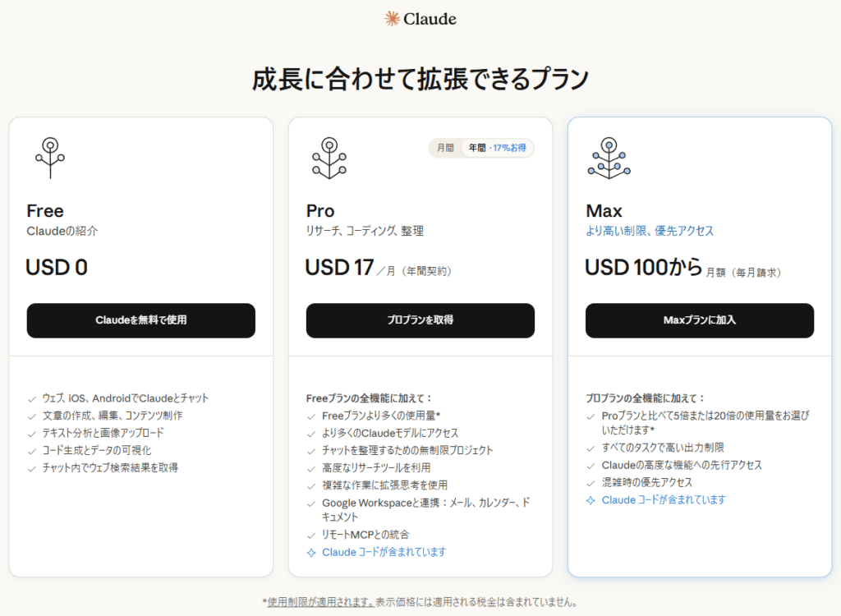Click checkmark next to ウェブ、iOS、Android feature

tap(32, 399)
